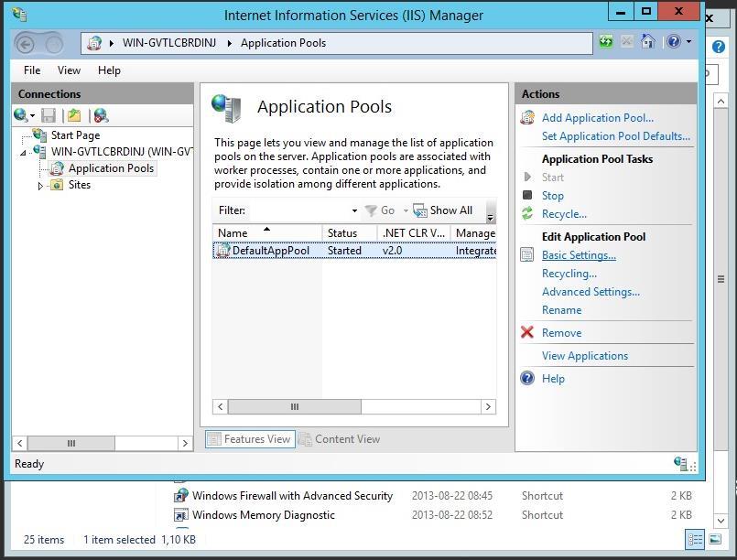This screenshot has height=560, width=737.
Task: Switch to Content View tab
Action: tap(340, 439)
